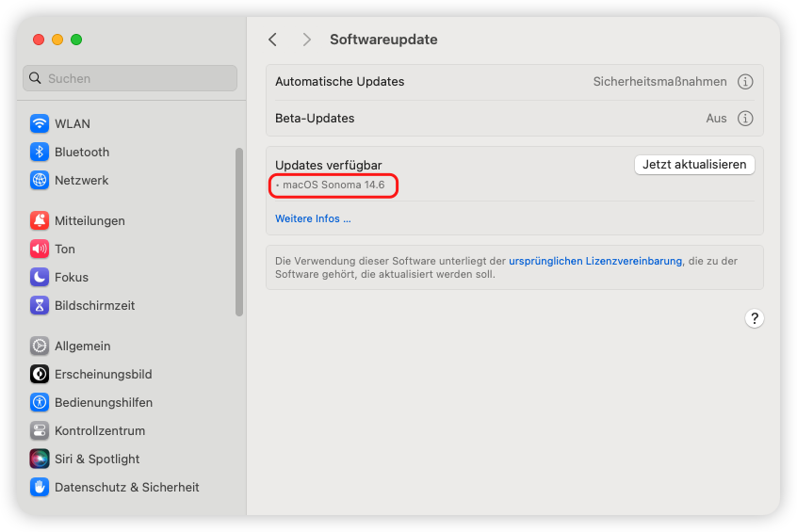Select the Ton sidebar label
The height and width of the screenshot is (532, 797).
pyautogui.click(x=65, y=249)
